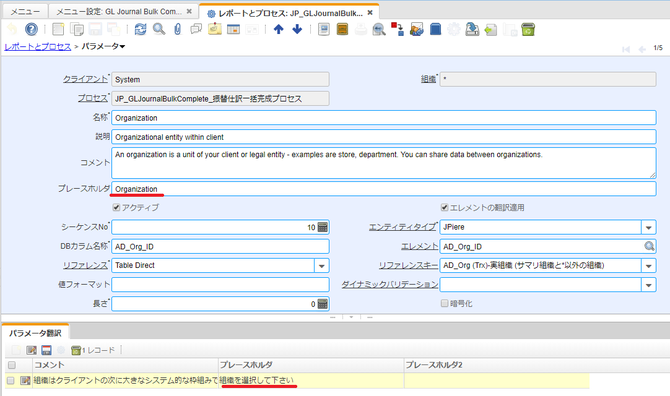670x396 pixels.
Task: Open the エレメント field search icon
Action: coord(649,246)
